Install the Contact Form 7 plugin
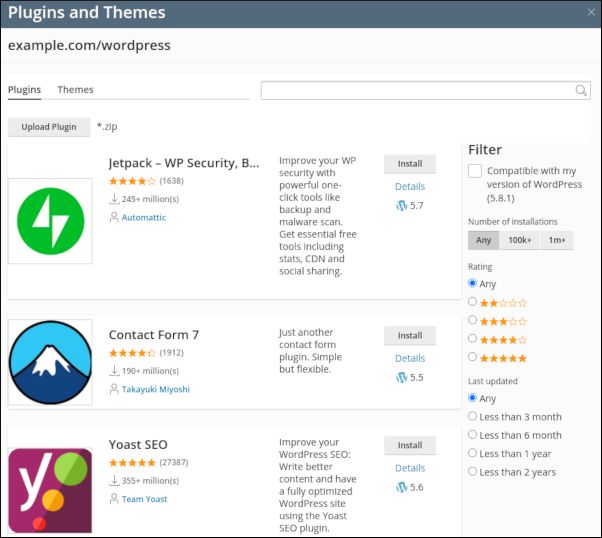602x538 pixels. click(410, 336)
